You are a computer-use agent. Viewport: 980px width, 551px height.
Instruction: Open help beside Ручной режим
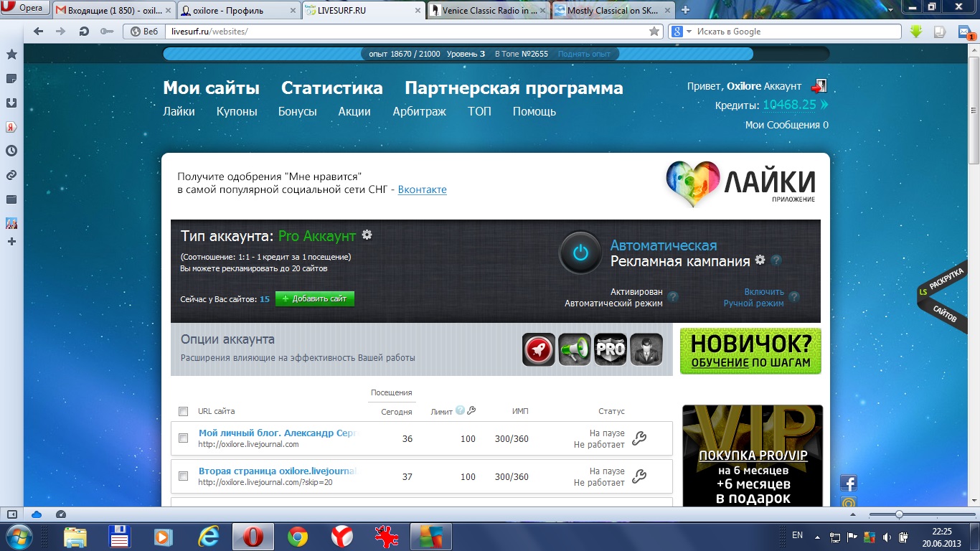click(x=794, y=296)
